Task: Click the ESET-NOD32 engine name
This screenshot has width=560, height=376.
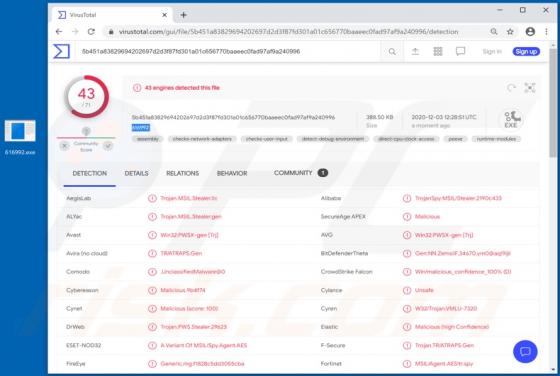Action: click(x=84, y=345)
